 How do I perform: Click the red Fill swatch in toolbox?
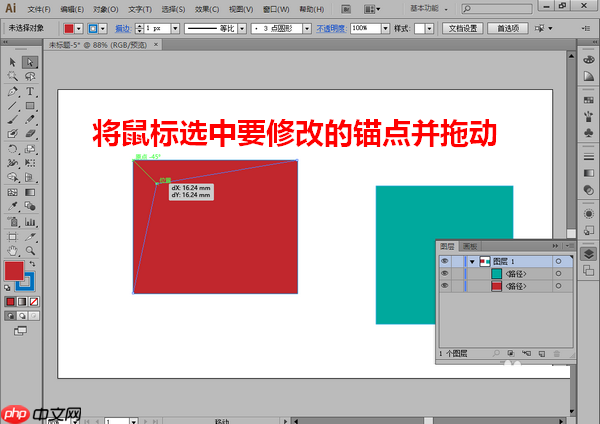[14, 271]
